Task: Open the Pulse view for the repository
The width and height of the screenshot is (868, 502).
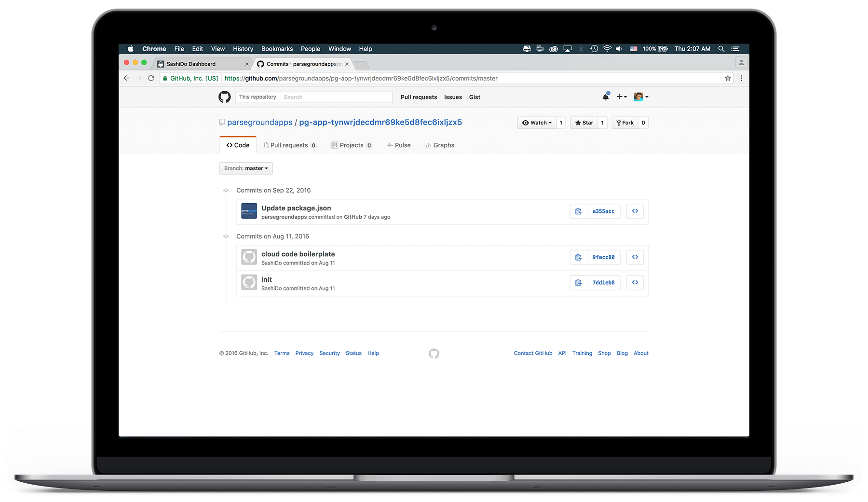Action: (399, 145)
